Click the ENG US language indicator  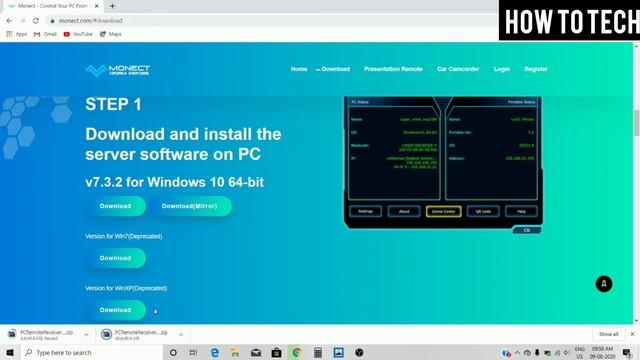click(580, 353)
